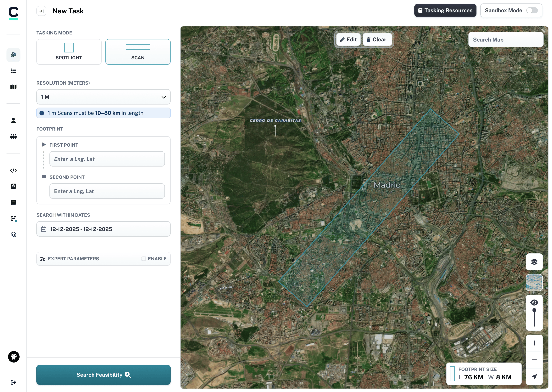Open the search dates range picker
552x392 pixels.
click(x=103, y=229)
